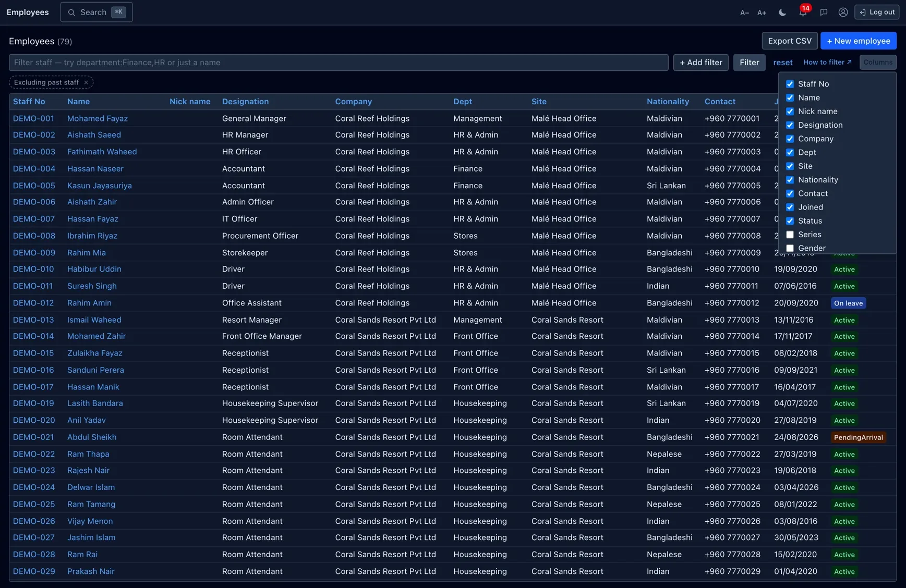Sort by the Staff No column header
The height and width of the screenshot is (588, 906).
tap(29, 102)
